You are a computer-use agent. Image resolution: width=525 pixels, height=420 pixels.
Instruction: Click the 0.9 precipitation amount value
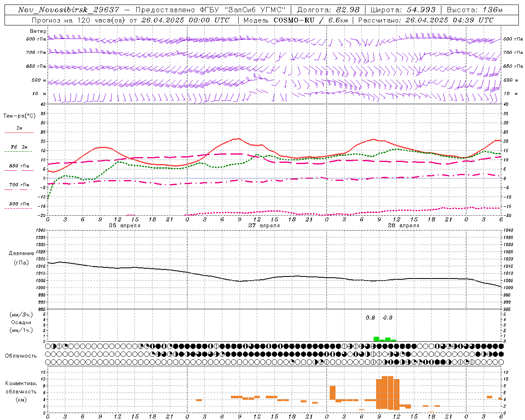[x=388, y=318]
